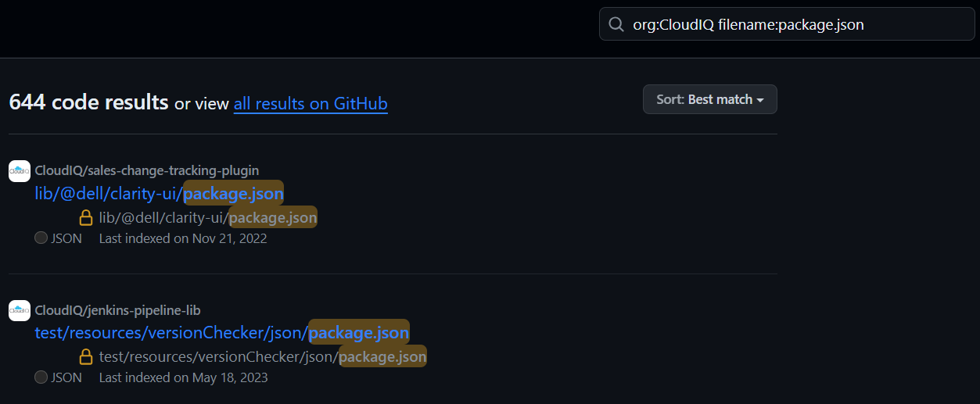Open CloudIQ/jenkins-pipeline-lib repository link
The width and height of the screenshot is (980, 404).
pyautogui.click(x=118, y=310)
